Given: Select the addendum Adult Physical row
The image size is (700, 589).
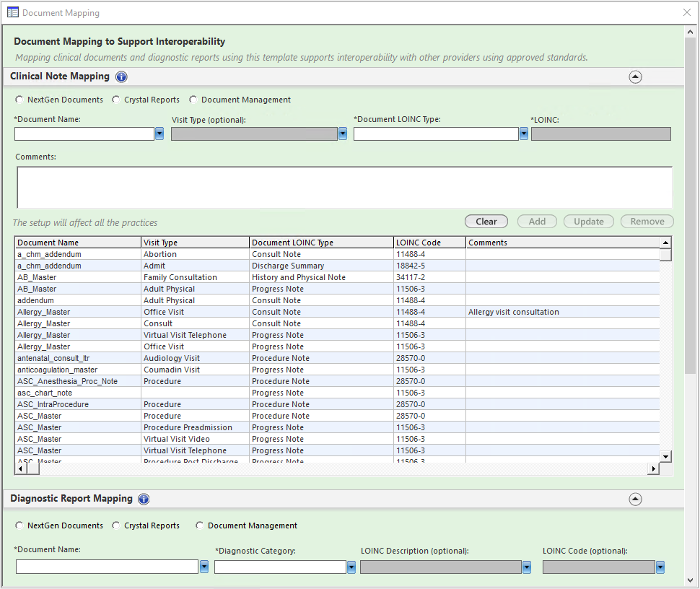Looking at the screenshot, I should [x=337, y=300].
